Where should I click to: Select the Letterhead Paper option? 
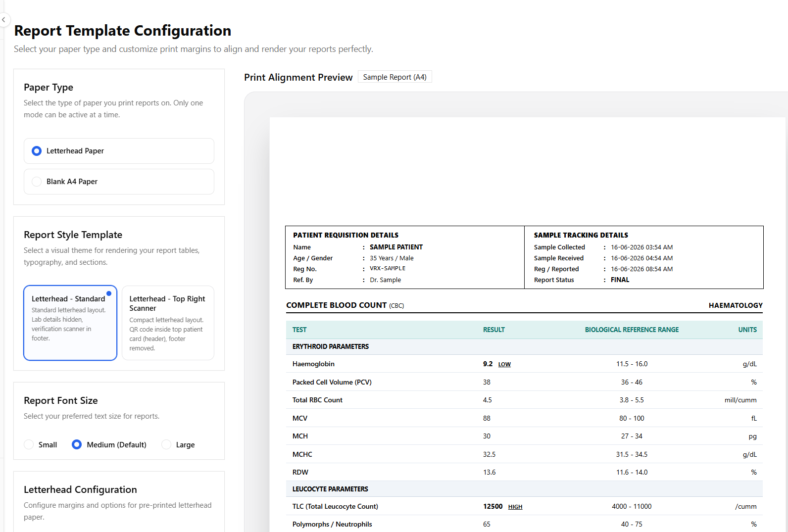pos(119,151)
